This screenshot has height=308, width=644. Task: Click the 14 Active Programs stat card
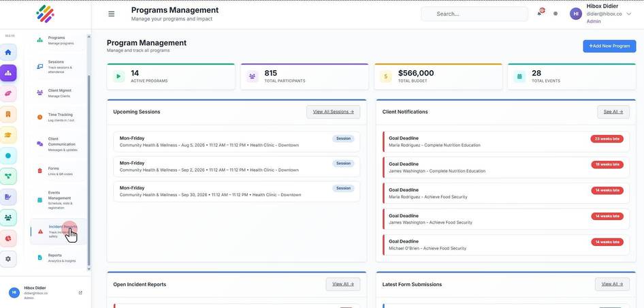[x=171, y=76]
